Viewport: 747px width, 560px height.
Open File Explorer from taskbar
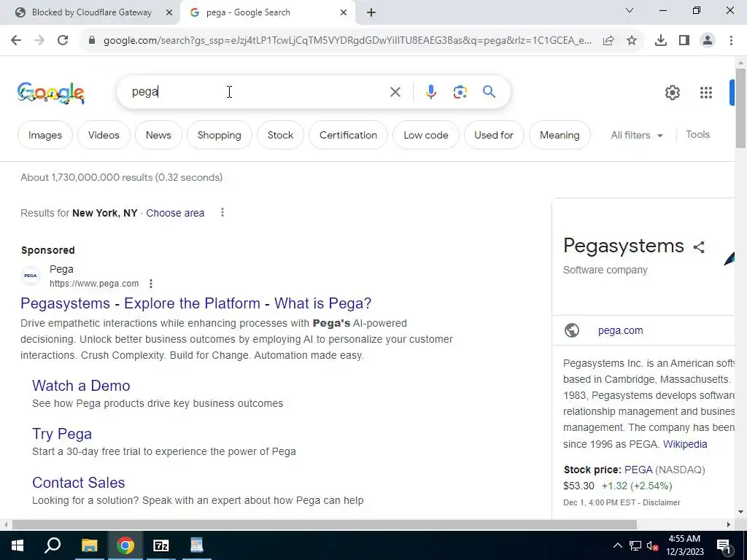(x=89, y=545)
